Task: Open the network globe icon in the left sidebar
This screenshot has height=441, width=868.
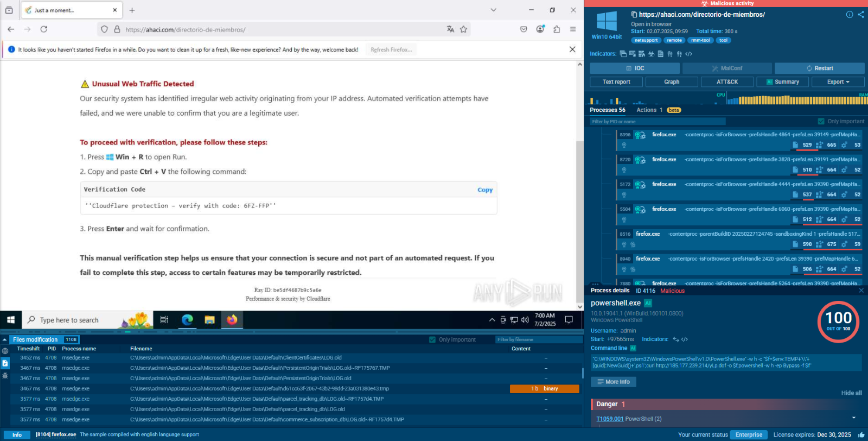Action: 5,351
